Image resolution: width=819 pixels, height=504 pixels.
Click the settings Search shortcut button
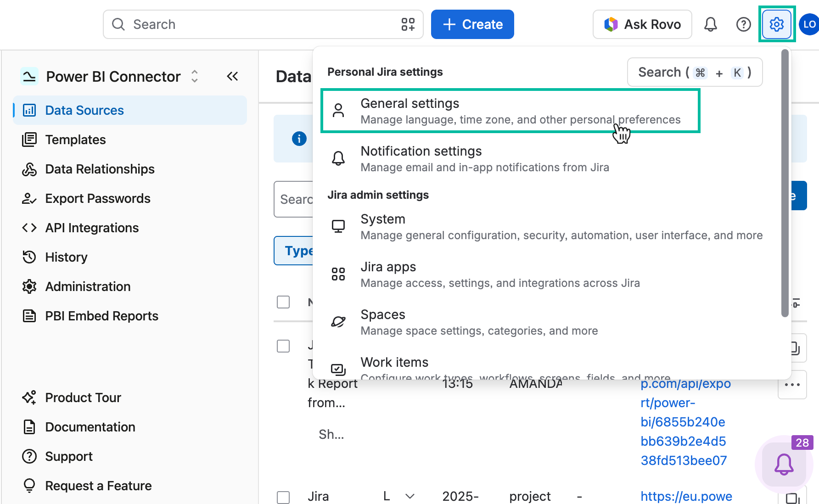click(695, 72)
